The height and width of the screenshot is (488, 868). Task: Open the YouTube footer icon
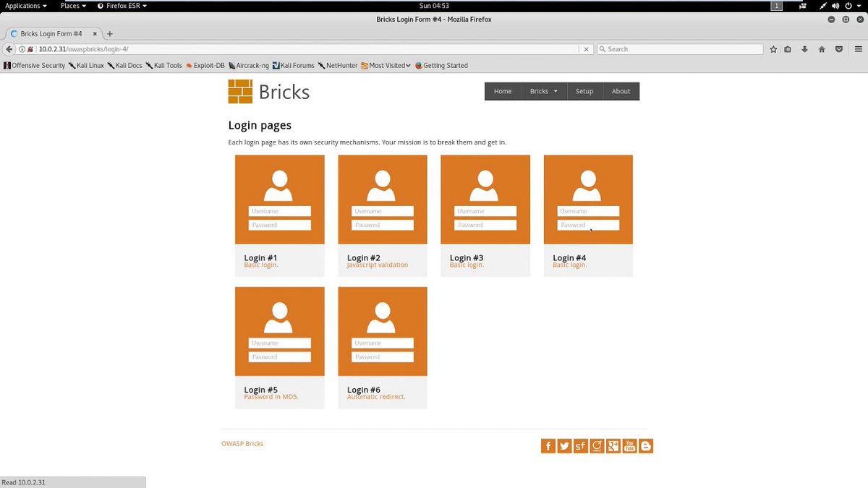click(x=630, y=446)
